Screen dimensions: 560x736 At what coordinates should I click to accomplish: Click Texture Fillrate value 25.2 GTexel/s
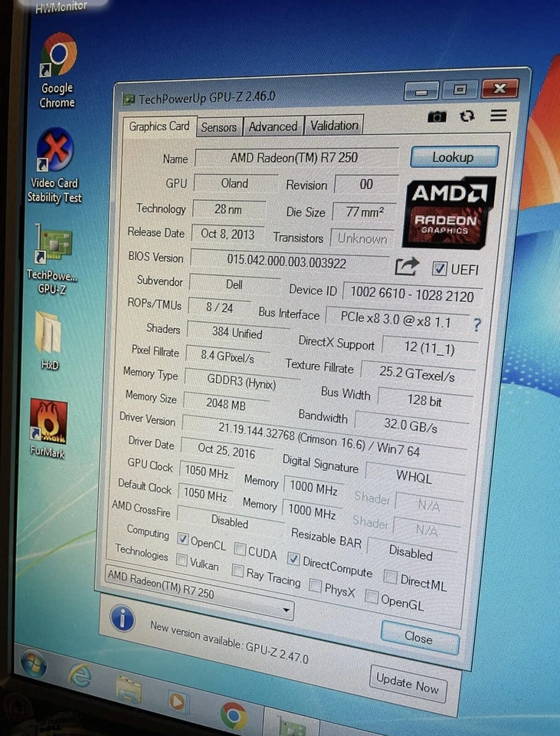[x=417, y=373]
